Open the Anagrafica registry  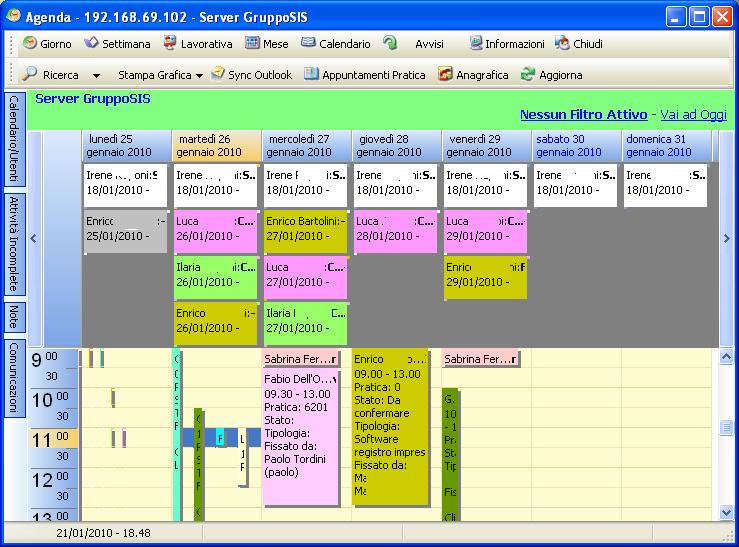tap(473, 75)
